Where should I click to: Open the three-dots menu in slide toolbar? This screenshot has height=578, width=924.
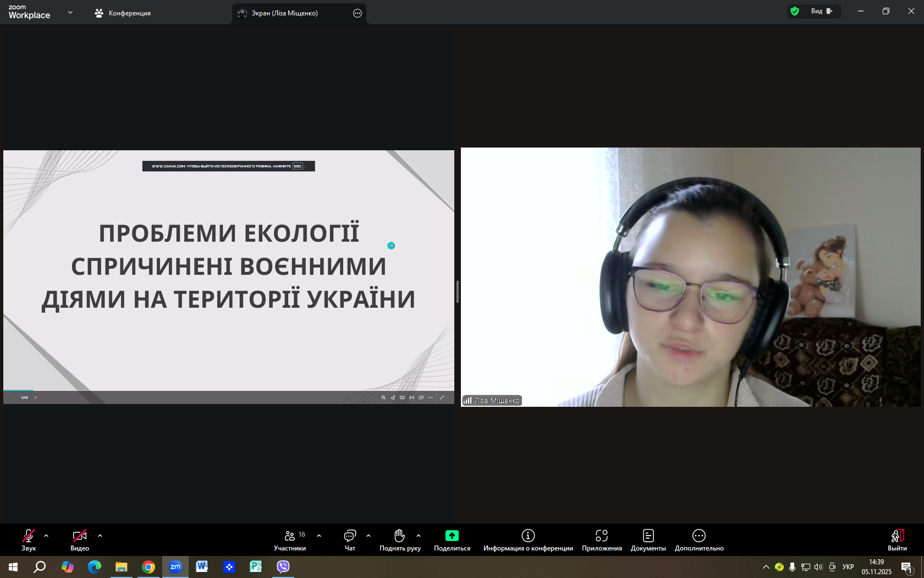pyautogui.click(x=431, y=397)
